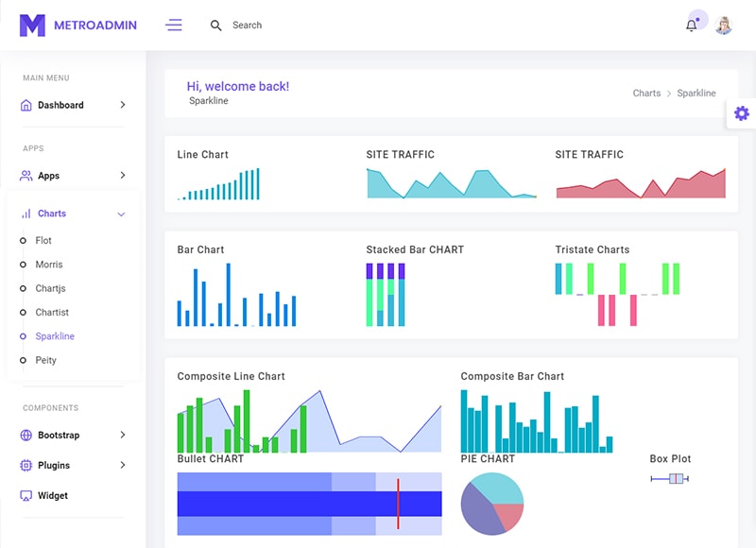Expand the Dashboard menu chevron
Screen dimensions: 756x548
coord(123,106)
